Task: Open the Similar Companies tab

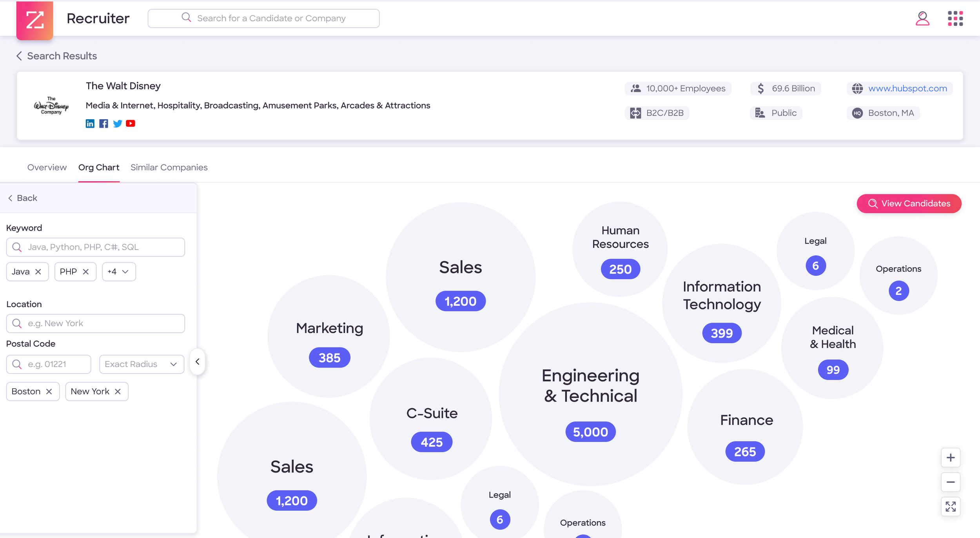Action: [169, 167]
